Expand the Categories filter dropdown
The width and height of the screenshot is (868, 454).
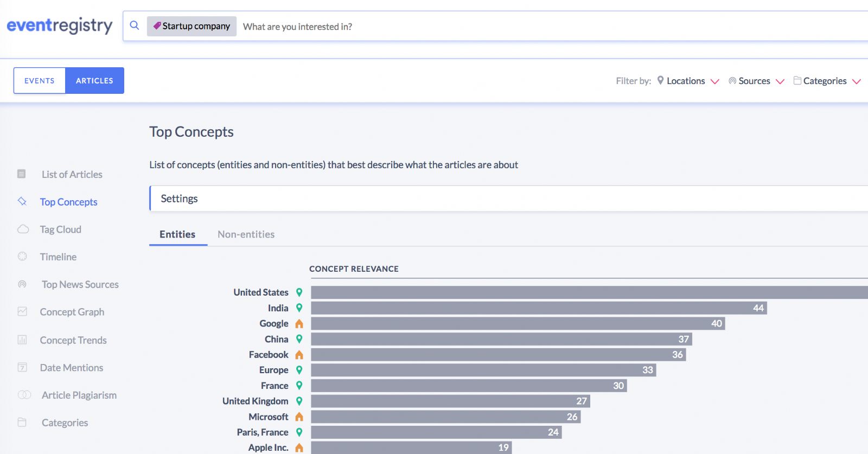857,81
